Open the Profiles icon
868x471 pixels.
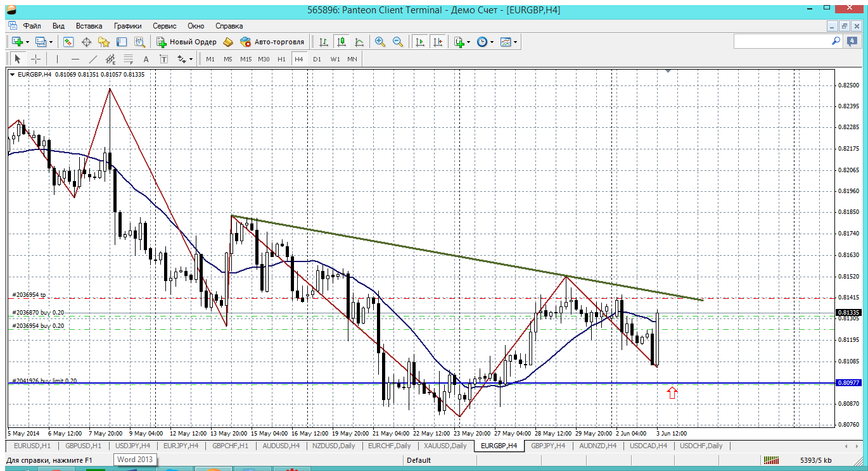coord(41,42)
